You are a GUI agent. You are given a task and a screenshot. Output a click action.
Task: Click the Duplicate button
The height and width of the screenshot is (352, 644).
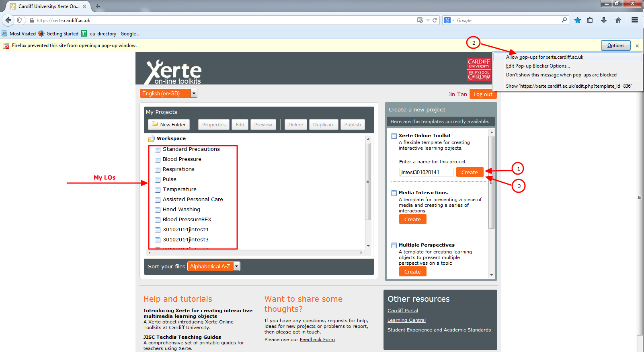(x=324, y=125)
